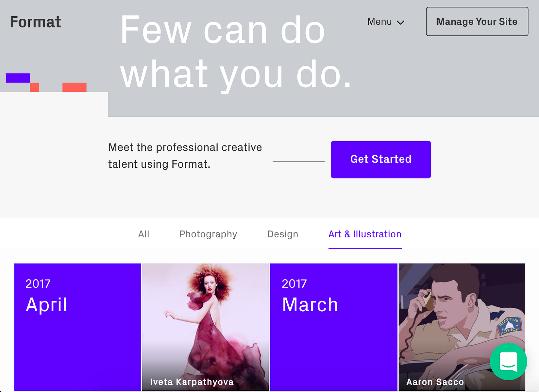Click 'Meet the professional creative talent' text
Screen dimensions: 539x392
185,156
